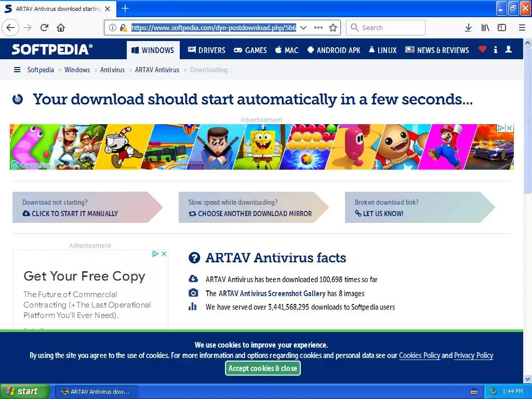Open the Cookies Policy link
The width and height of the screenshot is (532, 399).
click(419, 355)
